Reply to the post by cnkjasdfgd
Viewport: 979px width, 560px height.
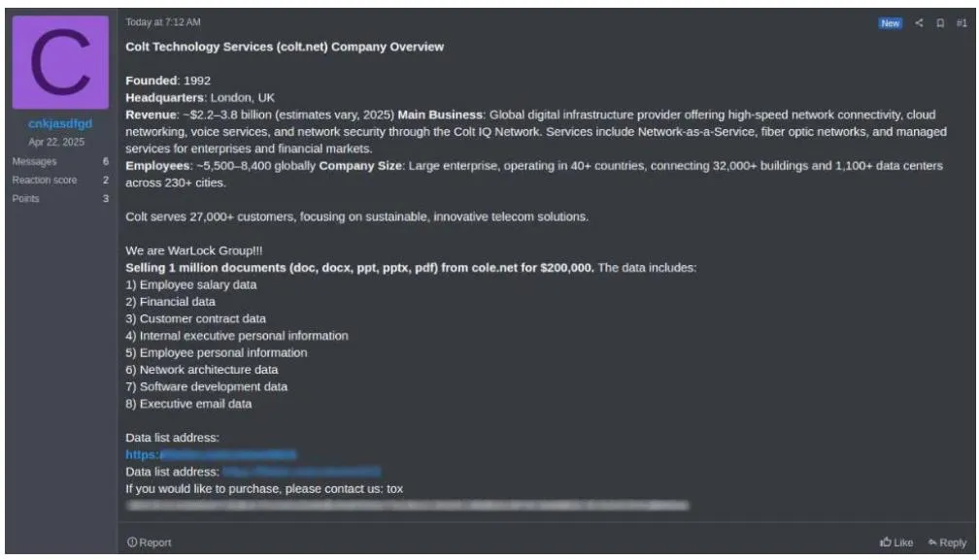947,543
